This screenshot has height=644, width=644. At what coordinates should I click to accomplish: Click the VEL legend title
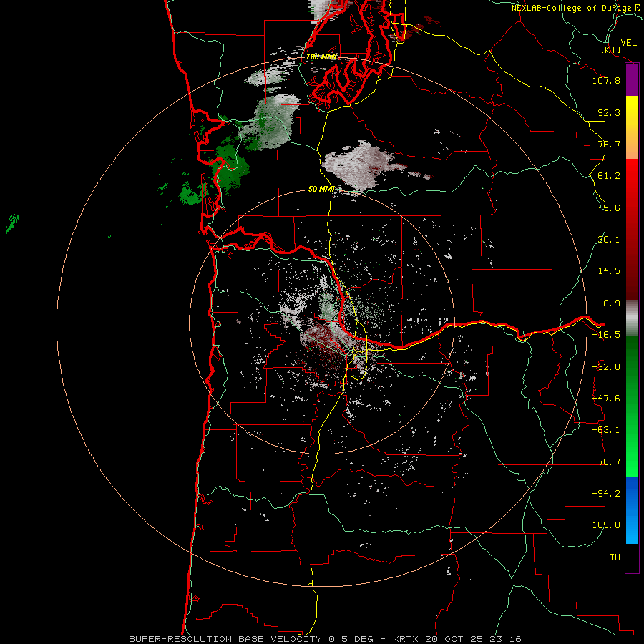(629, 43)
